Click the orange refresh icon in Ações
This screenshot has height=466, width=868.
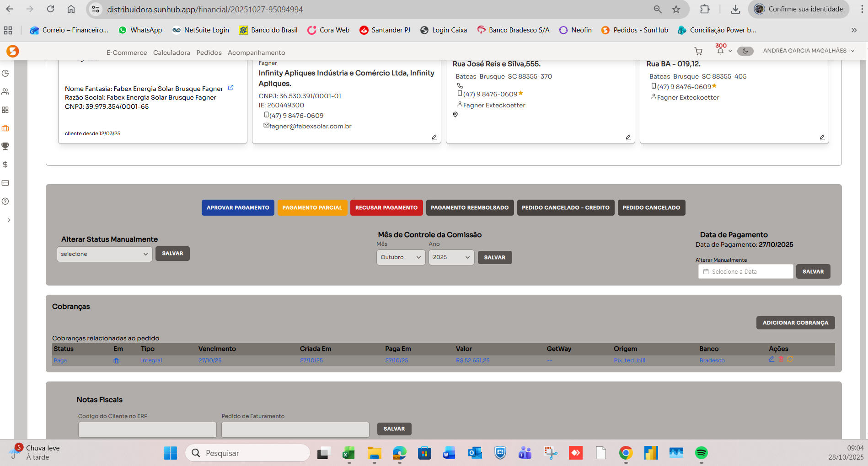pyautogui.click(x=790, y=360)
